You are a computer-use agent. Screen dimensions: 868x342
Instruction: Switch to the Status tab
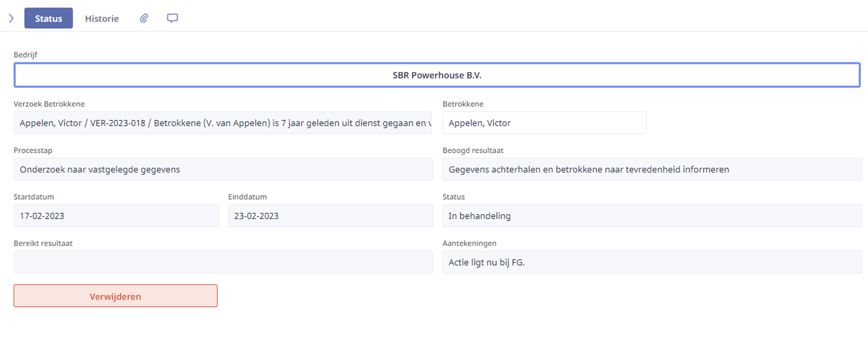coord(49,18)
